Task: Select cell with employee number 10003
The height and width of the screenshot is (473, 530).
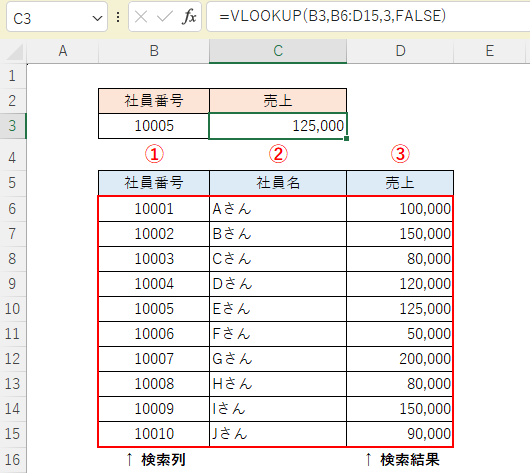Action: [154, 259]
